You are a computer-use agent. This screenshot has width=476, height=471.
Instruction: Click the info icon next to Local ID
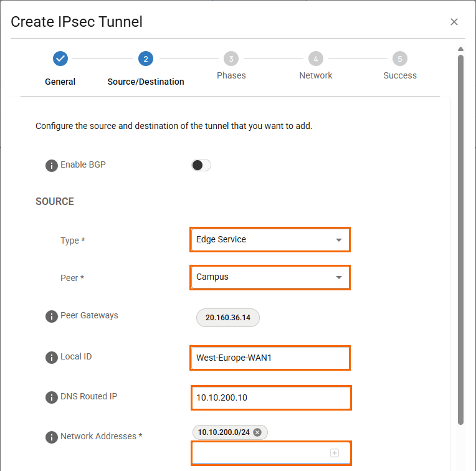point(52,358)
